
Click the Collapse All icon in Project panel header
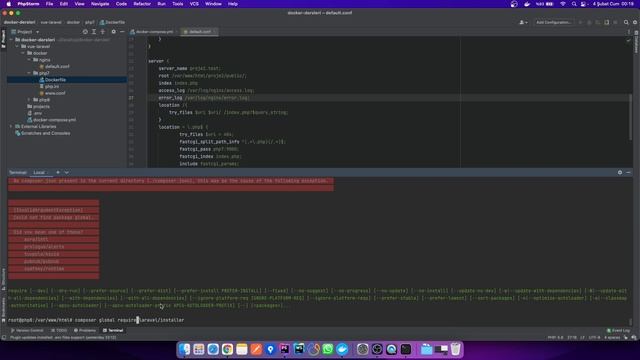pyautogui.click(x=102, y=31)
